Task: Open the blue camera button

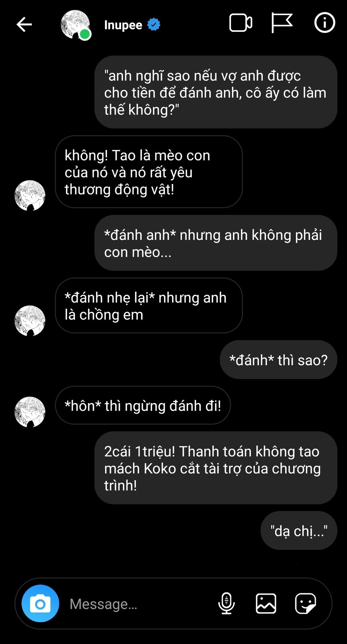Action: point(40,603)
